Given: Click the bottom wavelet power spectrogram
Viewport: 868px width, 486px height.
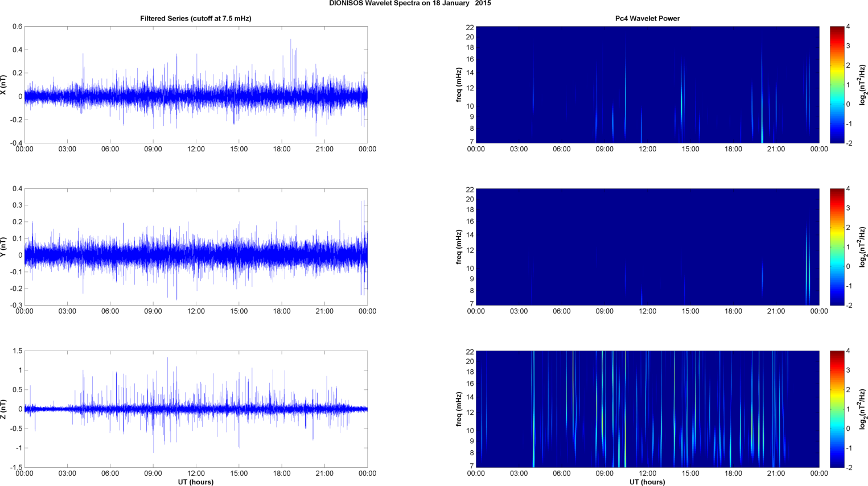Looking at the screenshot, I should pos(647,409).
